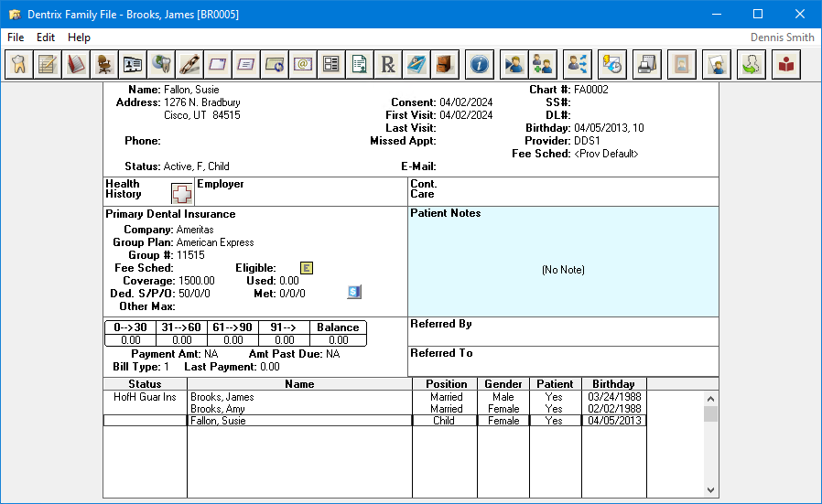Click the family list scrollbar down arrow
This screenshot has width=822, height=504.
[x=710, y=489]
